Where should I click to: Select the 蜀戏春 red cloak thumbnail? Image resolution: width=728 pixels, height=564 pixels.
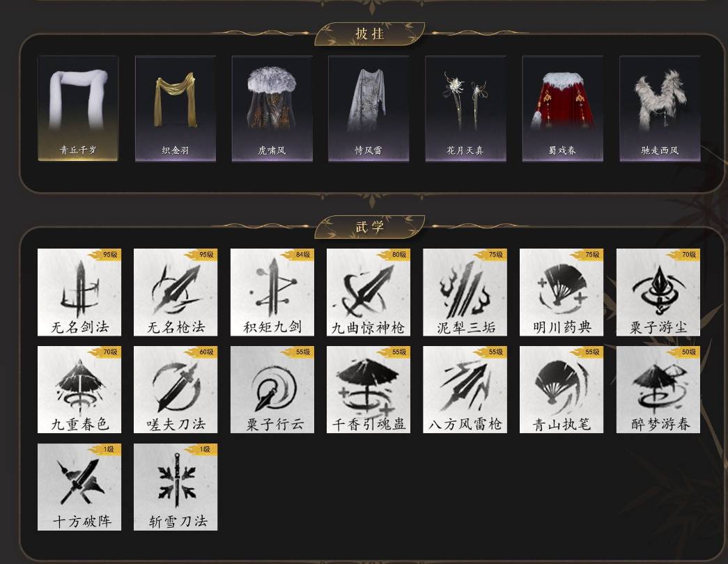tap(563, 109)
